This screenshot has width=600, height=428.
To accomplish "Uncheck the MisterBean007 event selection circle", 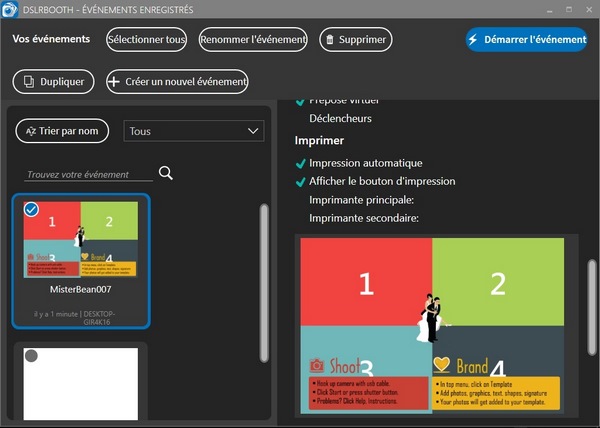I will pyautogui.click(x=31, y=210).
